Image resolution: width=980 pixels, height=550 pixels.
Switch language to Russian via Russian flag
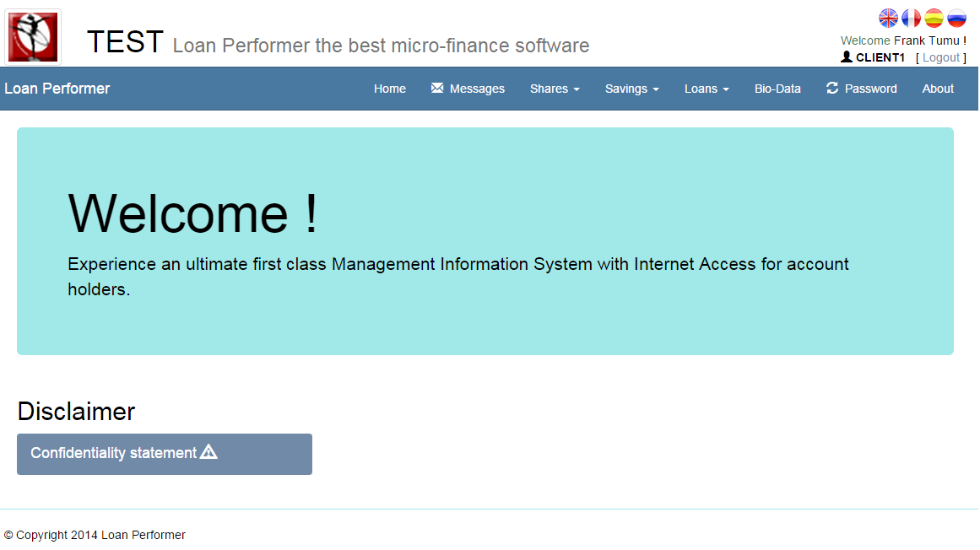957,18
